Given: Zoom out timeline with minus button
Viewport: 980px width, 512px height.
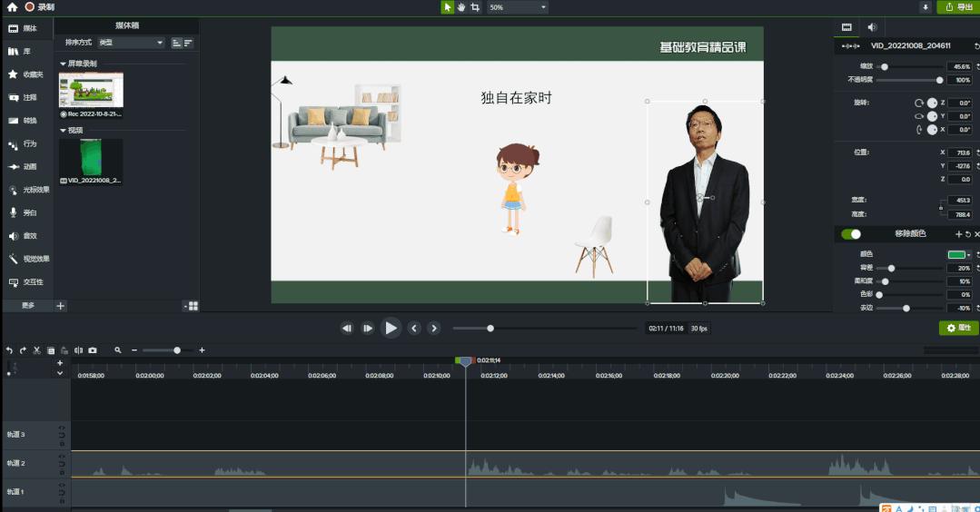Looking at the screenshot, I should pyautogui.click(x=134, y=351).
